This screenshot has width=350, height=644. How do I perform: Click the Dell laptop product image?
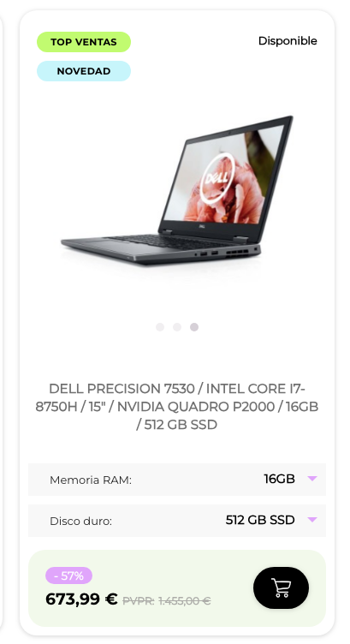coord(177,190)
